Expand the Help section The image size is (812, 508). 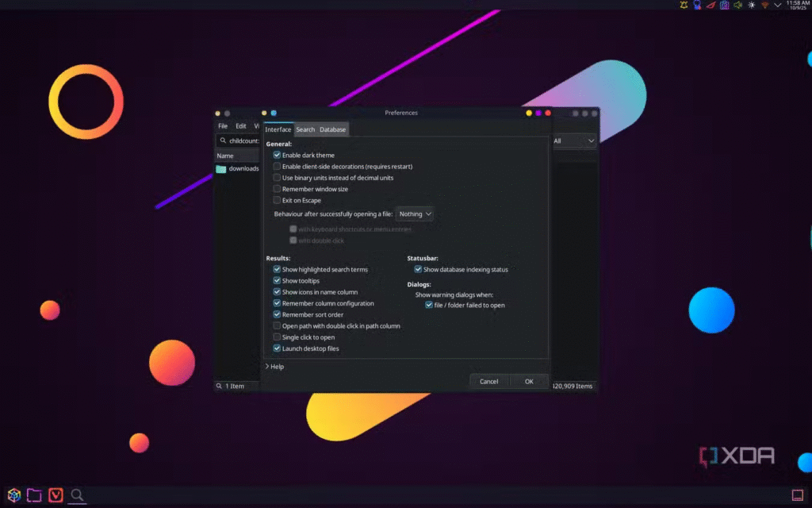[x=274, y=367]
